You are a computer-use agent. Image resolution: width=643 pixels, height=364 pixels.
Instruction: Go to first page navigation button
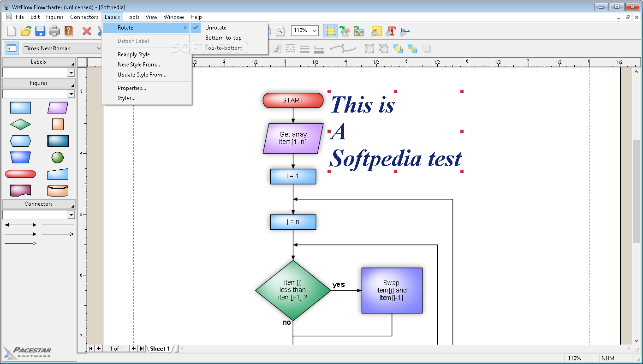pos(91,348)
